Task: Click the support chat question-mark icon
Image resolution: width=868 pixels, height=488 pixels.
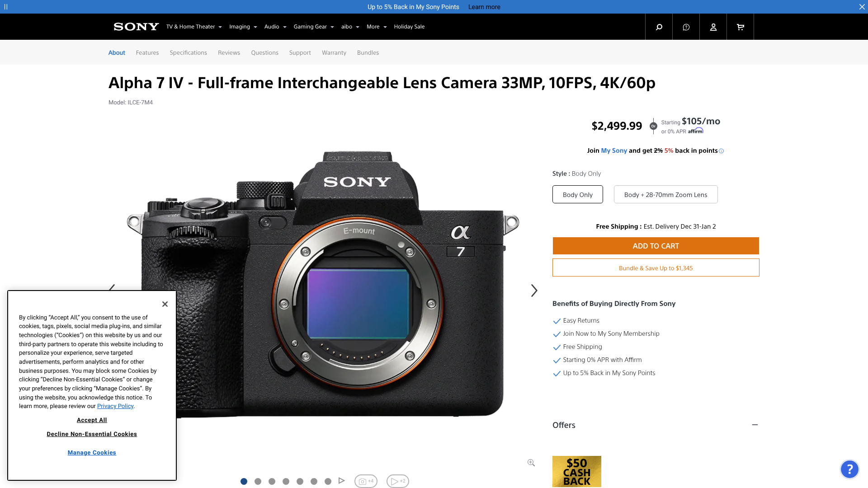Action: [x=686, y=27]
